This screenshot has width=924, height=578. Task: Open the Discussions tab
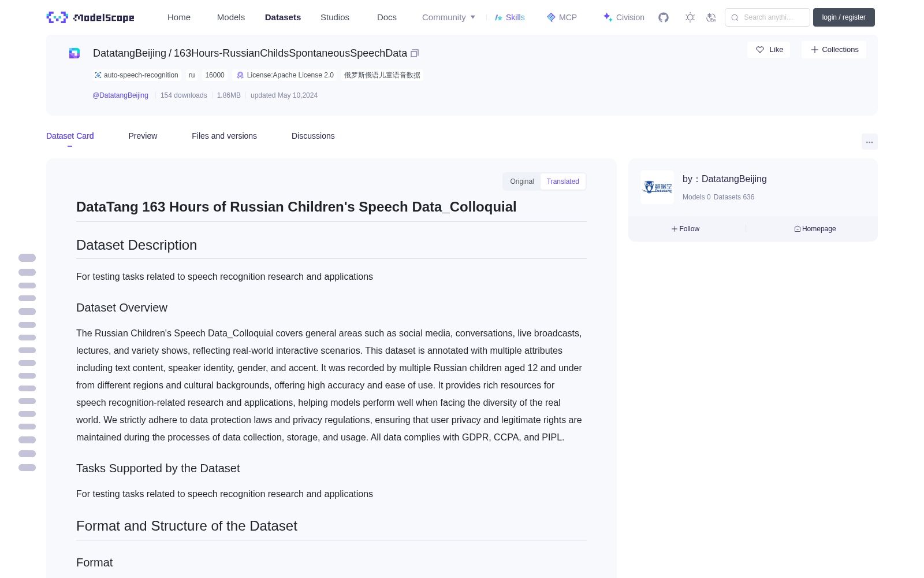point(313,136)
